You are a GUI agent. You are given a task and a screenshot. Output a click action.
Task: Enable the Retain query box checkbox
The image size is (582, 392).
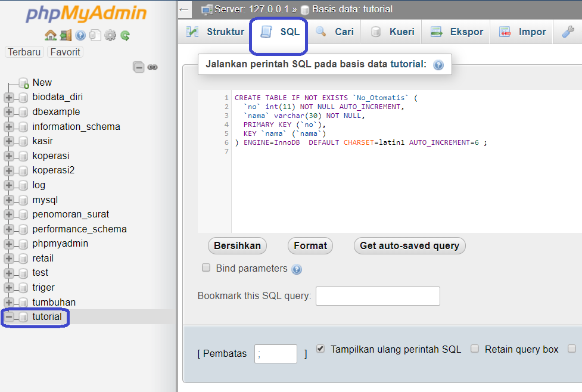tap(475, 349)
